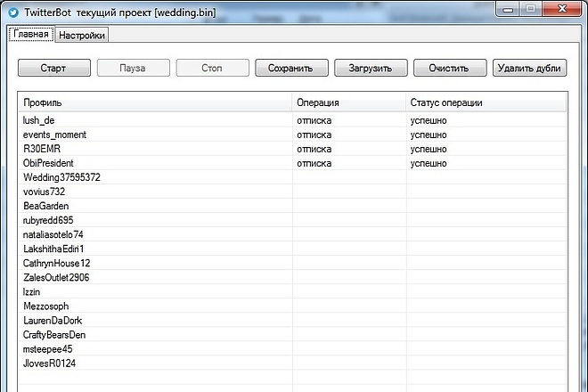Maximize the TwitterBot window
Viewport: 588px width, 392px height.
(530, 9)
